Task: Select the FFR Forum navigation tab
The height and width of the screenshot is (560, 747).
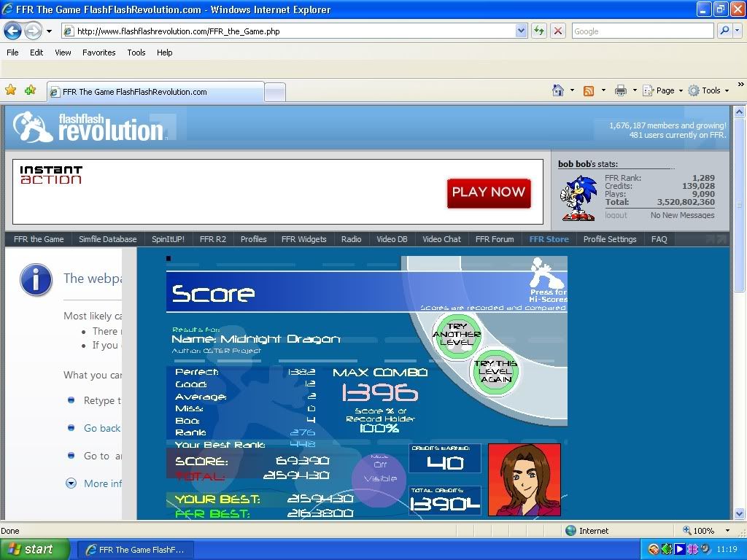Action: coord(495,239)
